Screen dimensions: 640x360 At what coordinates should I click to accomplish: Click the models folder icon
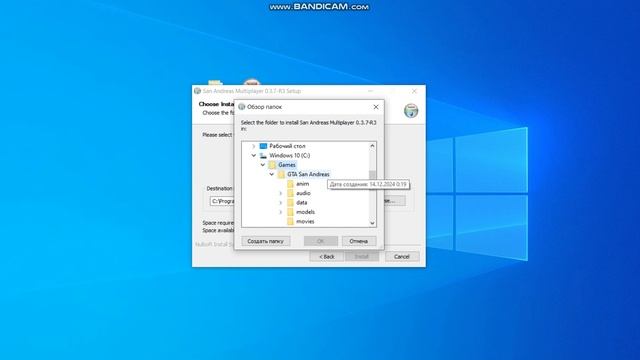point(290,212)
